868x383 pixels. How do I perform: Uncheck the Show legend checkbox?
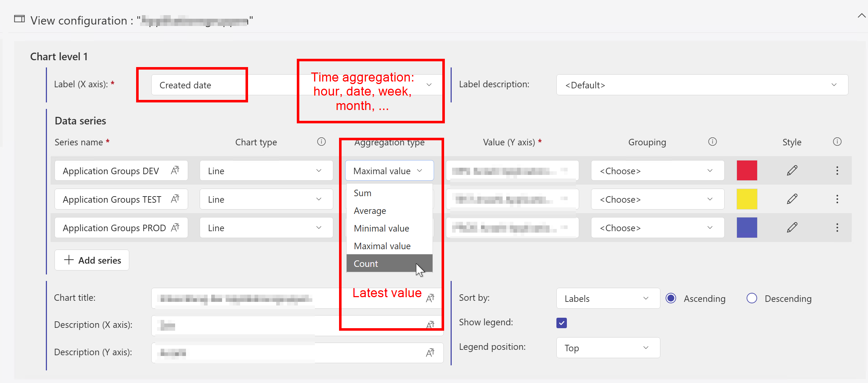[561, 323]
